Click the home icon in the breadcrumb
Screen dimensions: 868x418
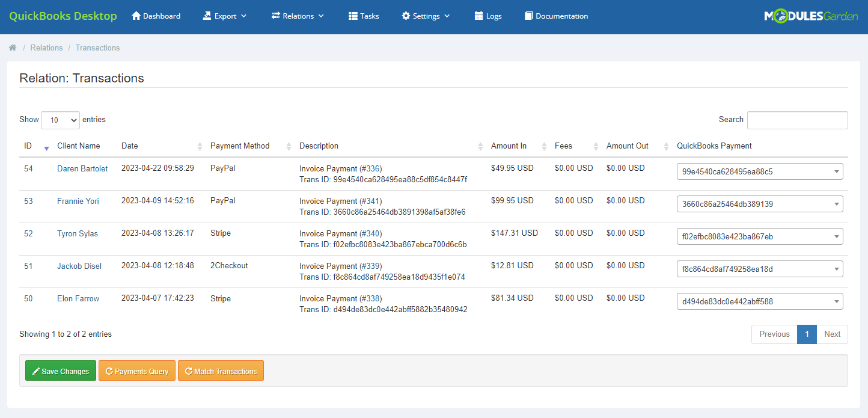tap(13, 47)
